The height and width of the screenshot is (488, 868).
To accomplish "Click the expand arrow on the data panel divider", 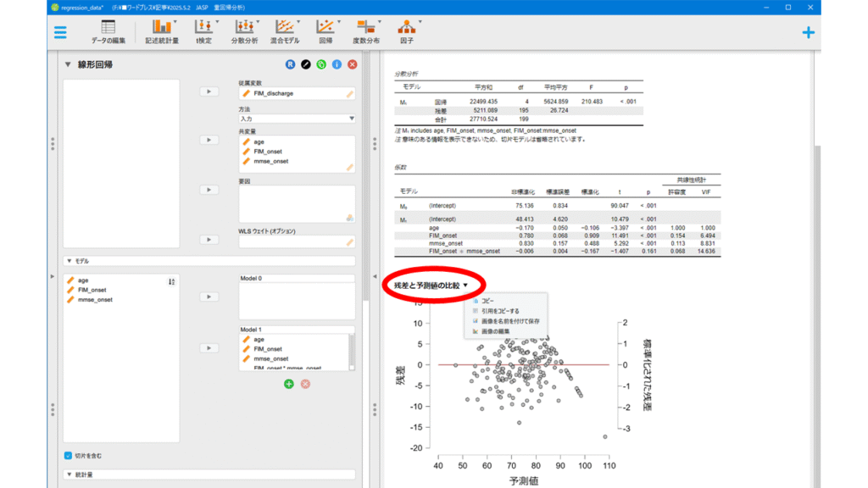I will [53, 276].
